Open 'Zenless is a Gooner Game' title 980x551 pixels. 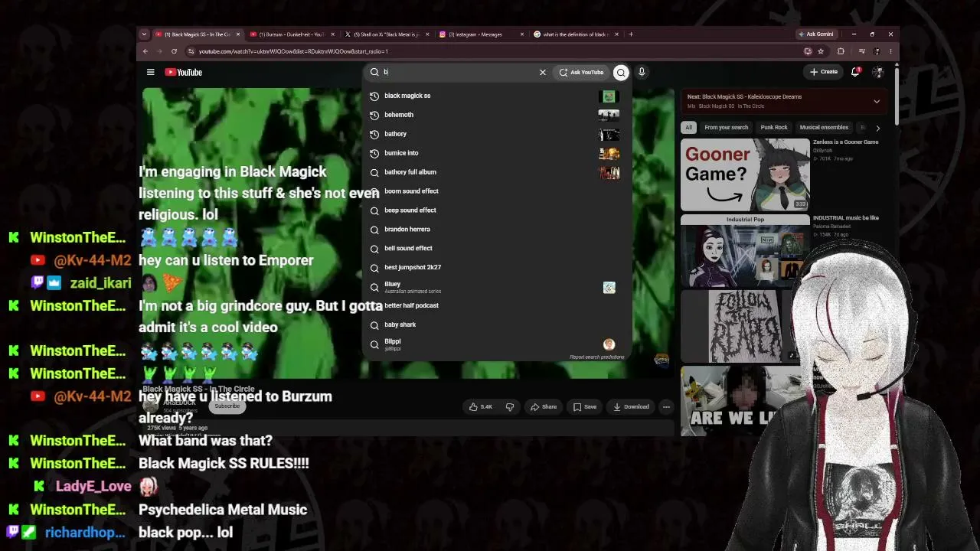click(846, 142)
